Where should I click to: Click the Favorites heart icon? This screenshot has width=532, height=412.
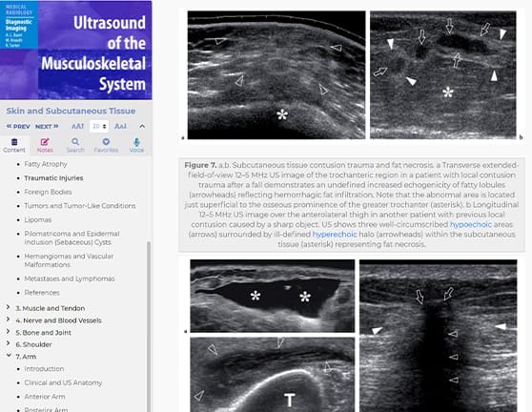click(x=106, y=141)
